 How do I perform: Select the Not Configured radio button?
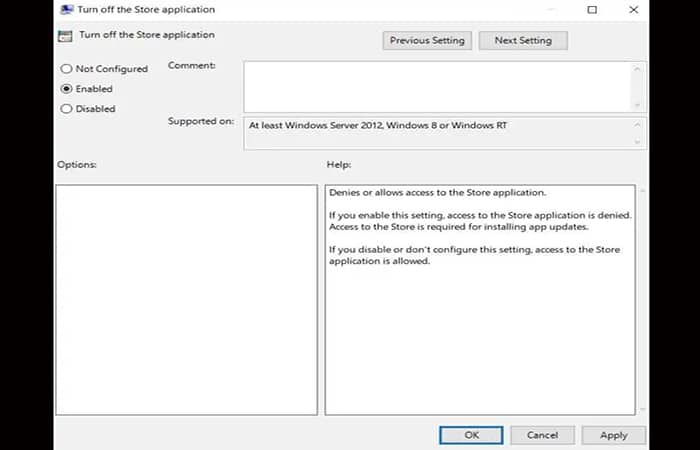67,69
